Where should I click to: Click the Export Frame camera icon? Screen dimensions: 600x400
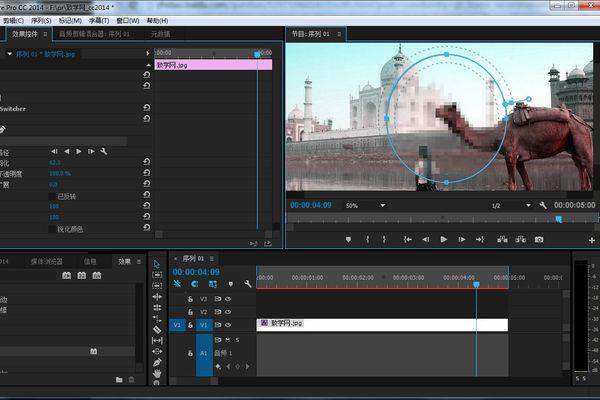pos(539,240)
